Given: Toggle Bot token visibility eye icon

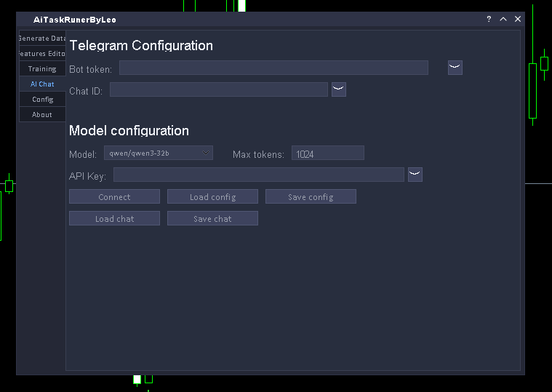Looking at the screenshot, I should pyautogui.click(x=455, y=68).
